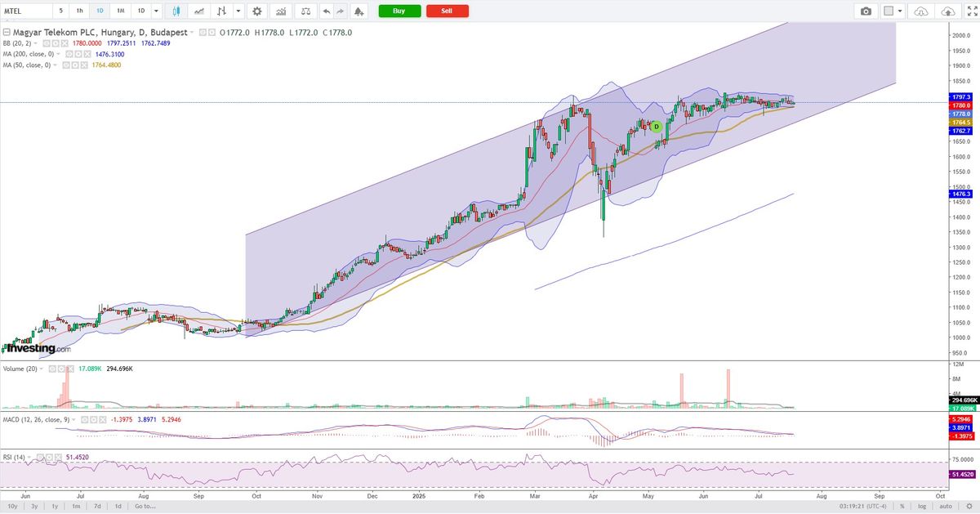980x514 pixels.
Task: Open settings for MA 200 indicator
Action: [79, 54]
